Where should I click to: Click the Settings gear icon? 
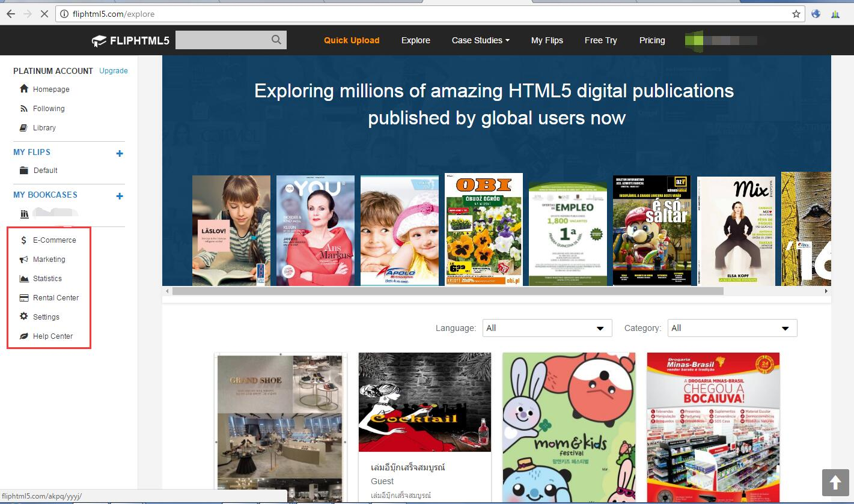pos(24,317)
